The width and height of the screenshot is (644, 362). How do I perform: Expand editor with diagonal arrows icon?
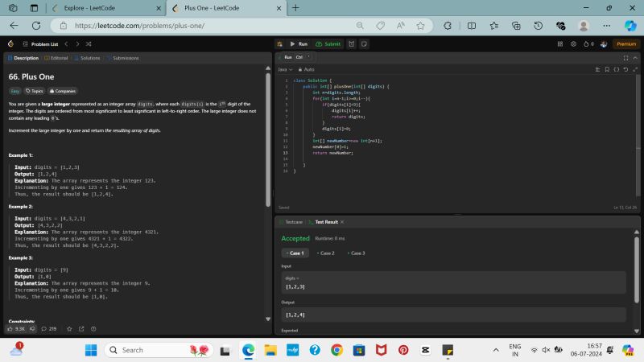click(x=635, y=69)
